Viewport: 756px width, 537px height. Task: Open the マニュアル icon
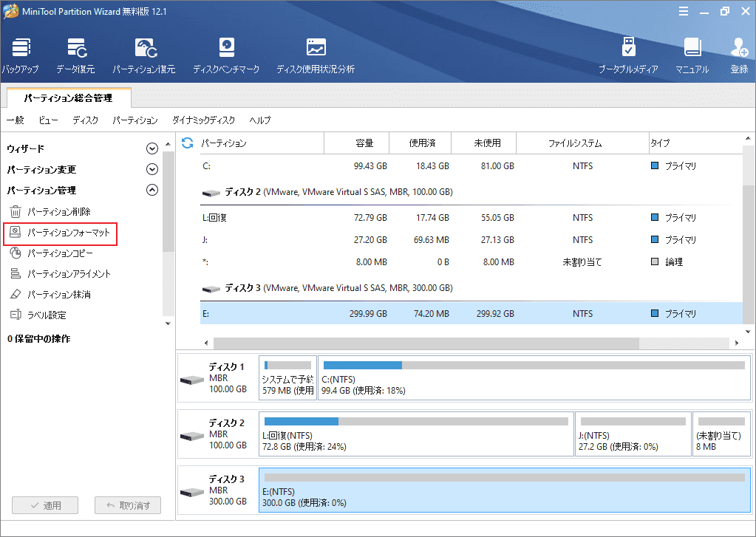pyautogui.click(x=692, y=49)
